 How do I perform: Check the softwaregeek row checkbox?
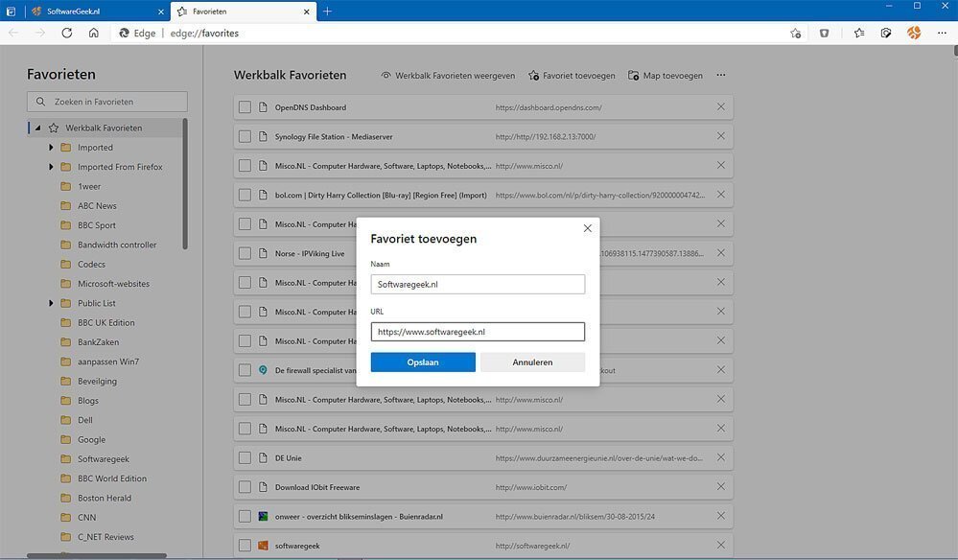[245, 546]
